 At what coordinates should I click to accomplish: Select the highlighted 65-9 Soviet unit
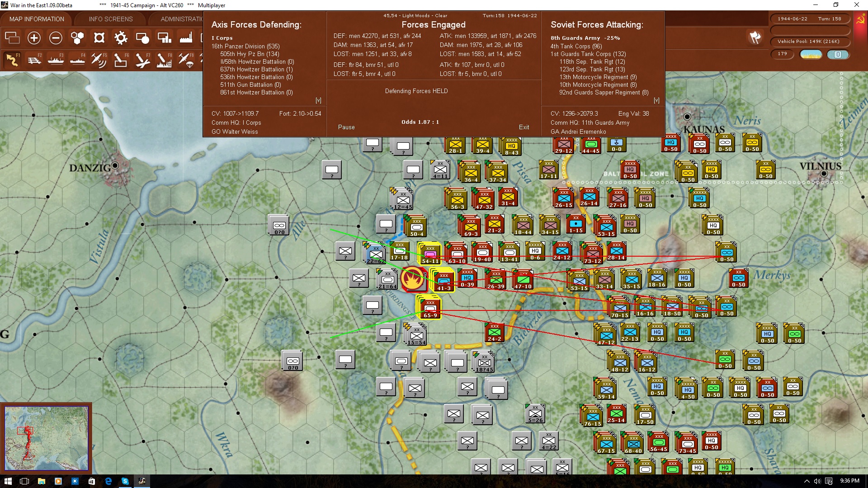[x=430, y=308]
